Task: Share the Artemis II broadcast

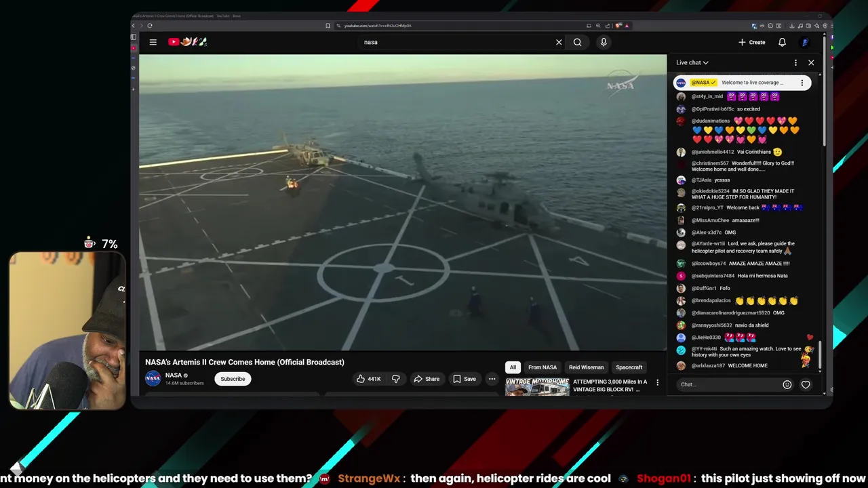Action: (x=427, y=379)
